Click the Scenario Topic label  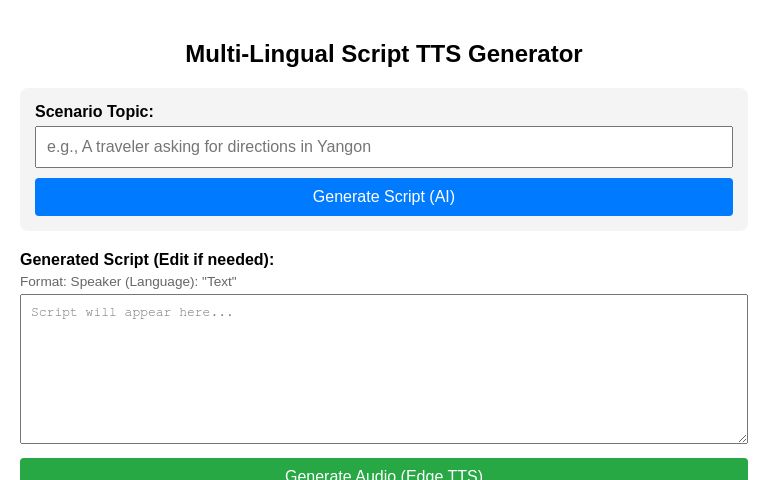pos(94,112)
